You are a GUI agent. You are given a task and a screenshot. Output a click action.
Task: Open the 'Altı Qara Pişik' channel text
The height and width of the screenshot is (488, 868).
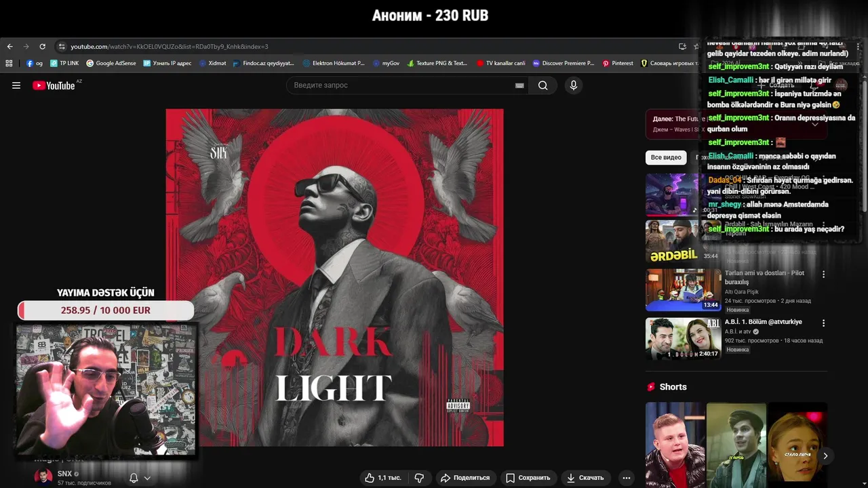pos(741,292)
